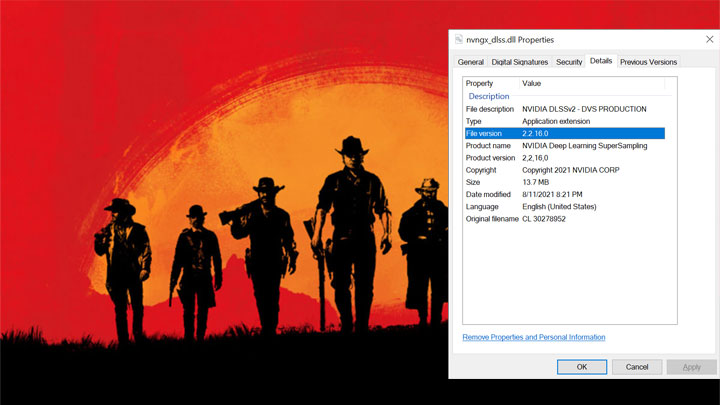Click the greyed-out Apply button

pyautogui.click(x=692, y=367)
